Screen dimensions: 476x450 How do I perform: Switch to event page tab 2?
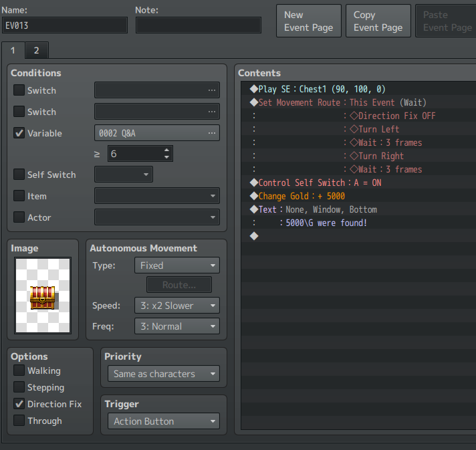coord(36,50)
